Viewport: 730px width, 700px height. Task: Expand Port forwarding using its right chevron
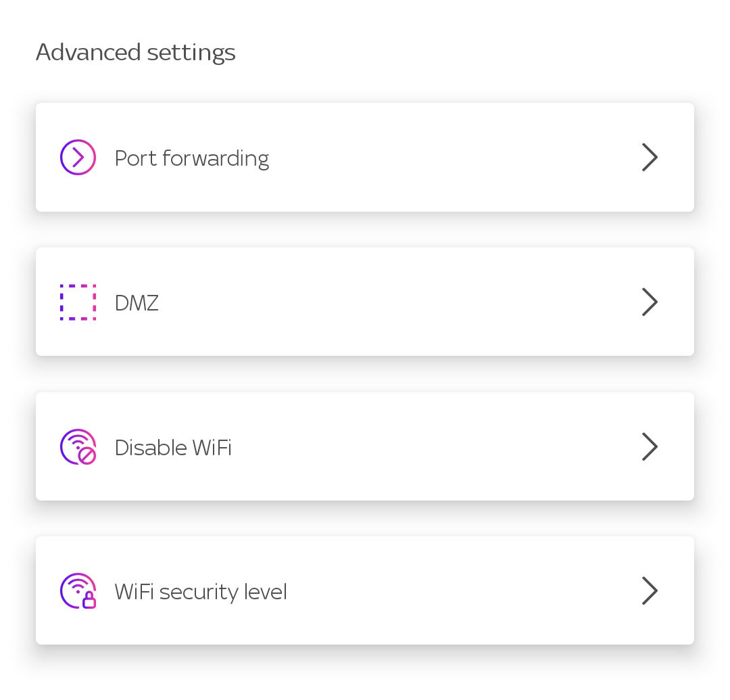tap(650, 158)
